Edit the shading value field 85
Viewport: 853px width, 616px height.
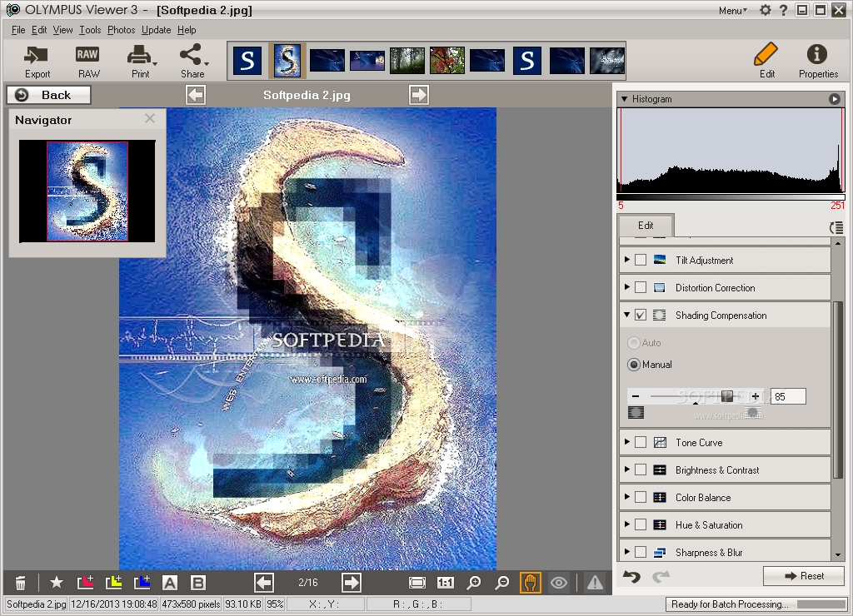click(788, 396)
